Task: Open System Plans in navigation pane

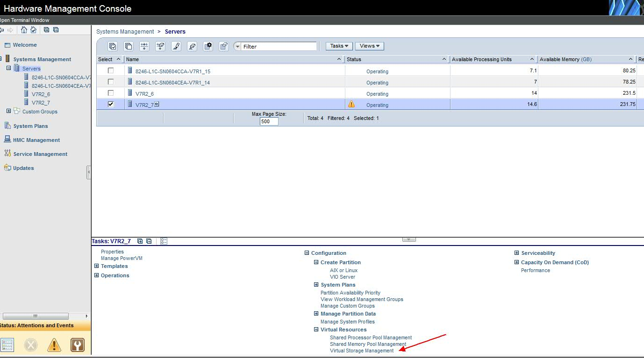Action: pos(30,126)
